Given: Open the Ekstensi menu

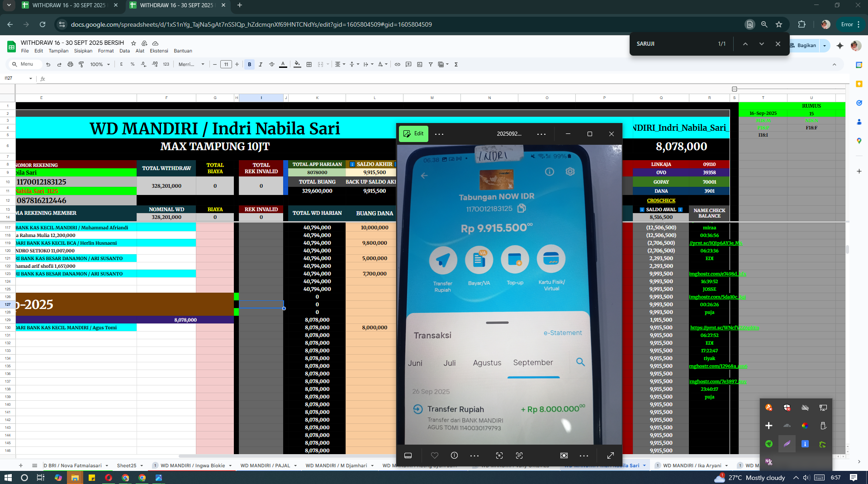Looking at the screenshot, I should click(x=159, y=51).
